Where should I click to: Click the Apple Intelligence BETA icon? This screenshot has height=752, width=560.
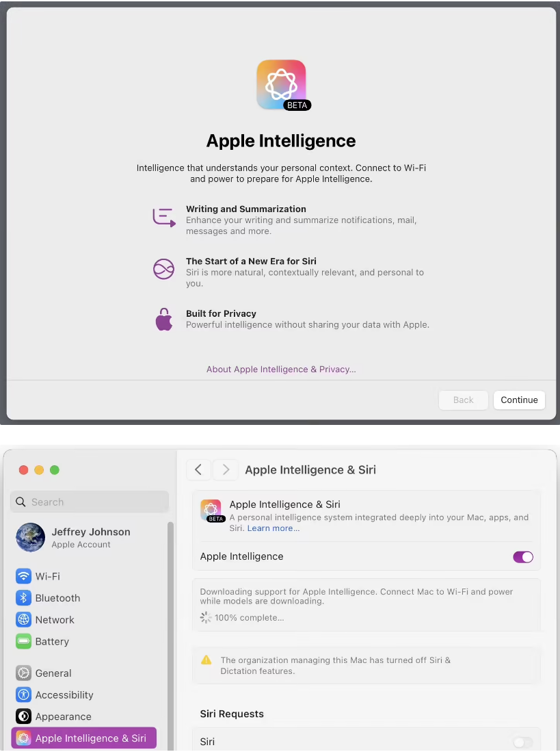coord(280,83)
